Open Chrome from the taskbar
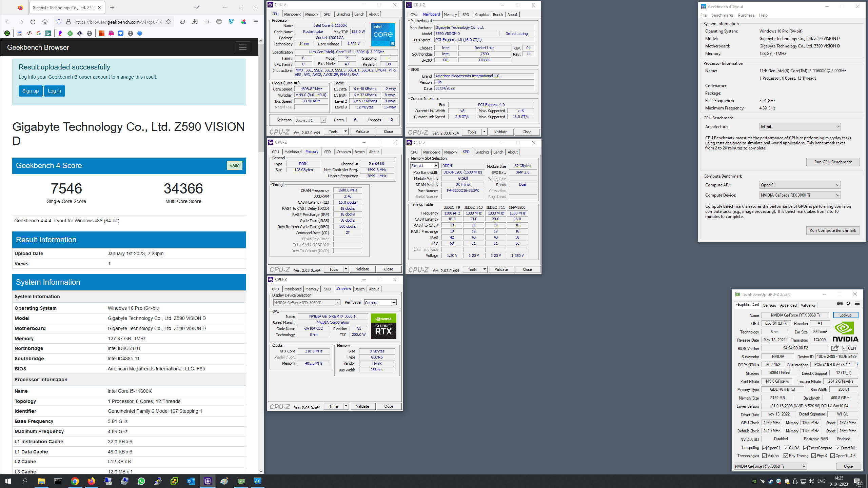The width and height of the screenshot is (868, 488). (75, 481)
